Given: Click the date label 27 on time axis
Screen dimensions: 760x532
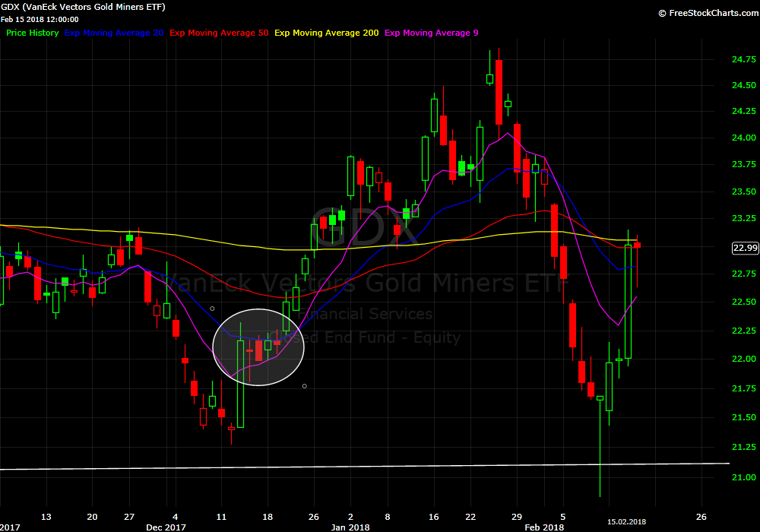Looking at the screenshot, I should click(129, 517).
